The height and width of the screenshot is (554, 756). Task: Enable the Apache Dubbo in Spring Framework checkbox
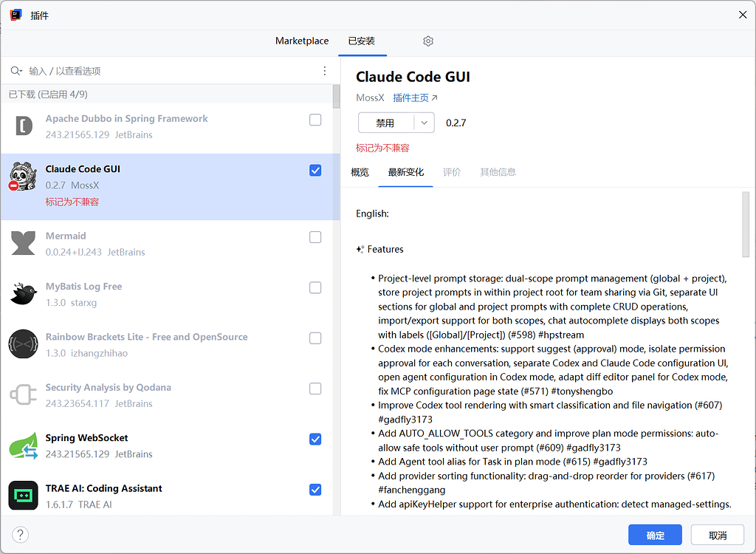(x=315, y=120)
